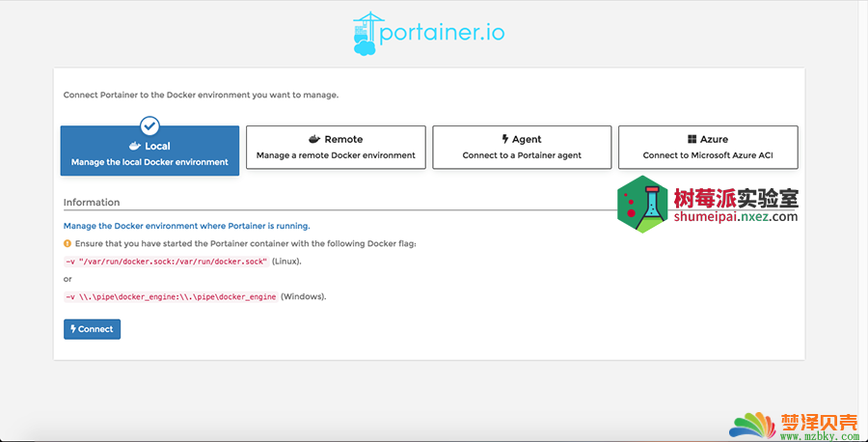Click the Windows logo icon beside Azure

692,139
